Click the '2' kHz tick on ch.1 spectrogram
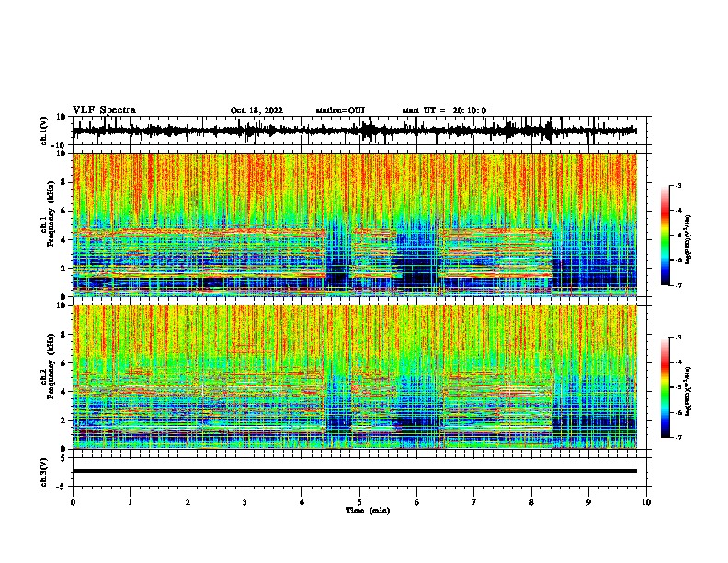The width and height of the screenshot is (728, 563). (63, 269)
